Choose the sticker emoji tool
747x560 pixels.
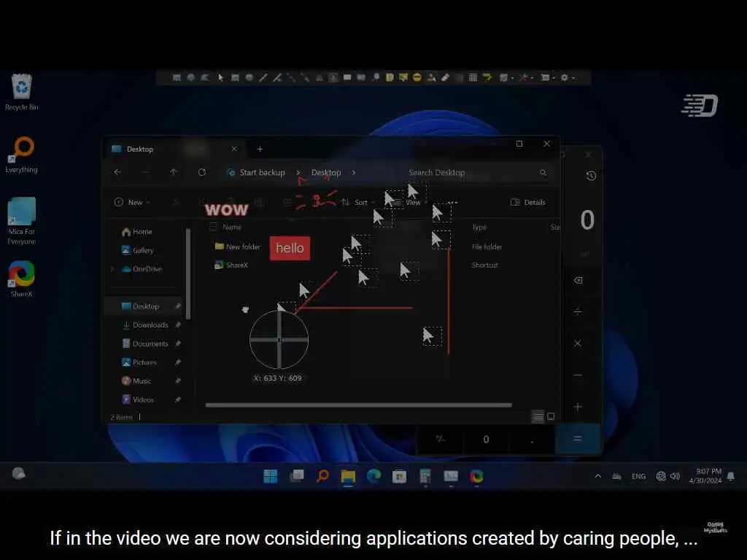tap(417, 77)
